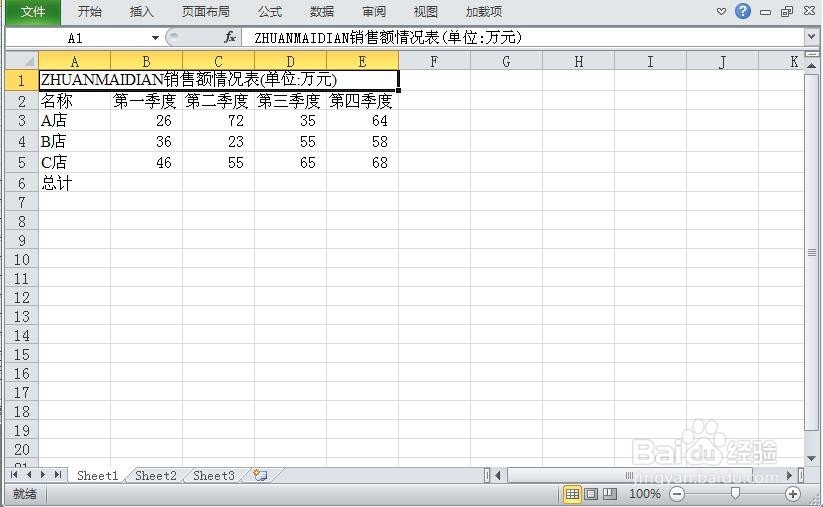The image size is (823, 507).
Task: Select column F header
Action: click(x=434, y=61)
